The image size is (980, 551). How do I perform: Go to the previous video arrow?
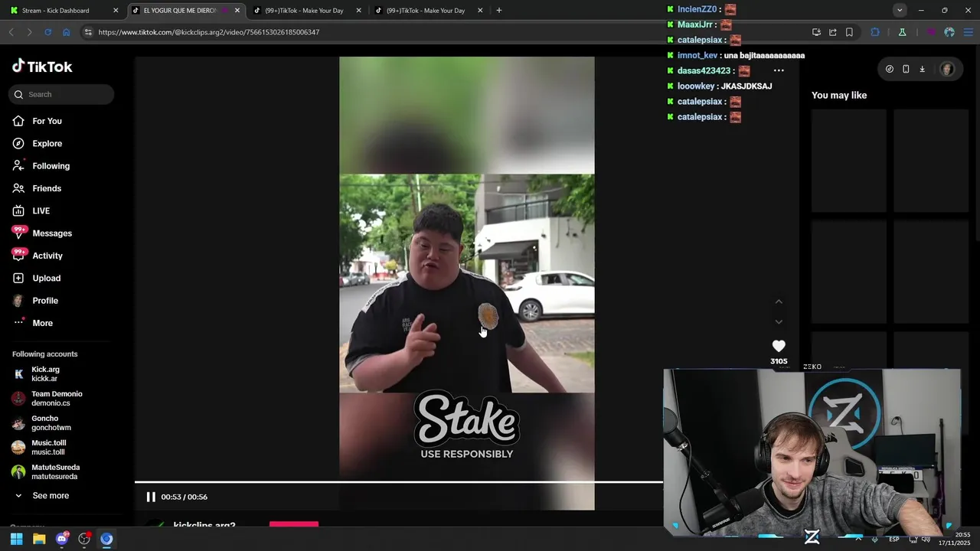779,302
